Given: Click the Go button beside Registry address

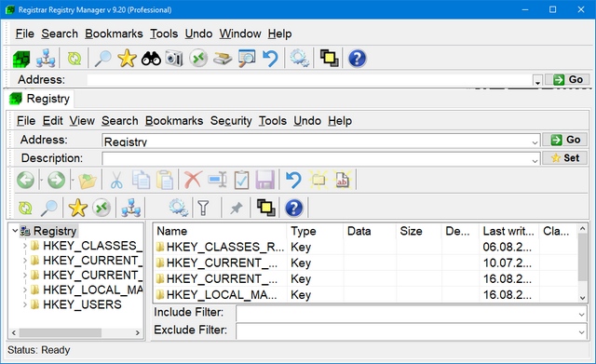Looking at the screenshot, I should [565, 140].
